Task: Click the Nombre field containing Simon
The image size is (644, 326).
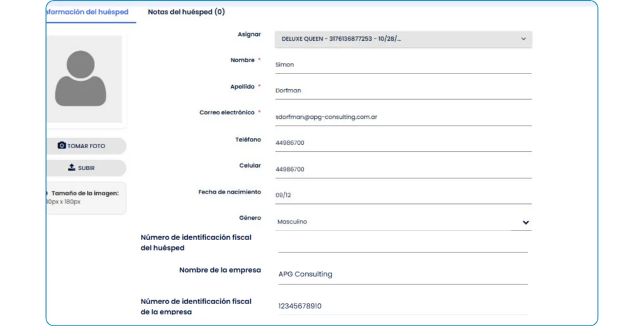Action: coord(403,65)
